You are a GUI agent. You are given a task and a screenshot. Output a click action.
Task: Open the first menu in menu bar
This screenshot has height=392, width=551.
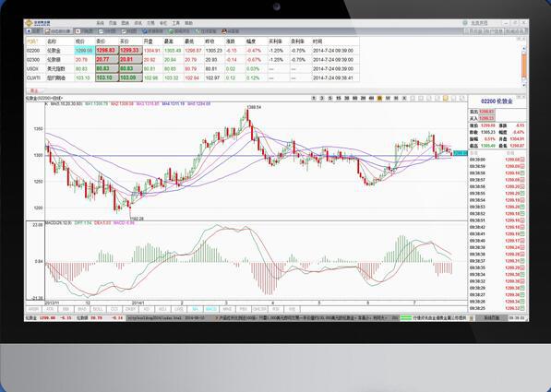(101, 23)
